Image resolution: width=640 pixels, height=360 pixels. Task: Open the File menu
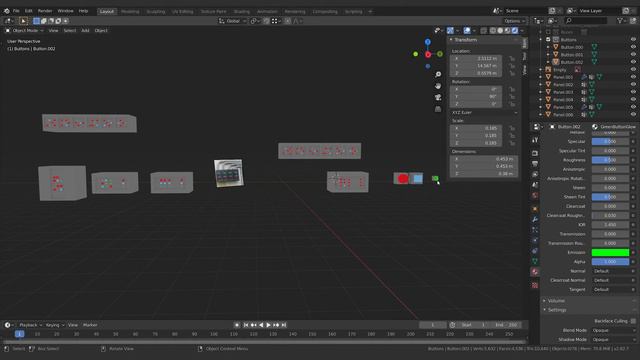pyautogui.click(x=16, y=11)
